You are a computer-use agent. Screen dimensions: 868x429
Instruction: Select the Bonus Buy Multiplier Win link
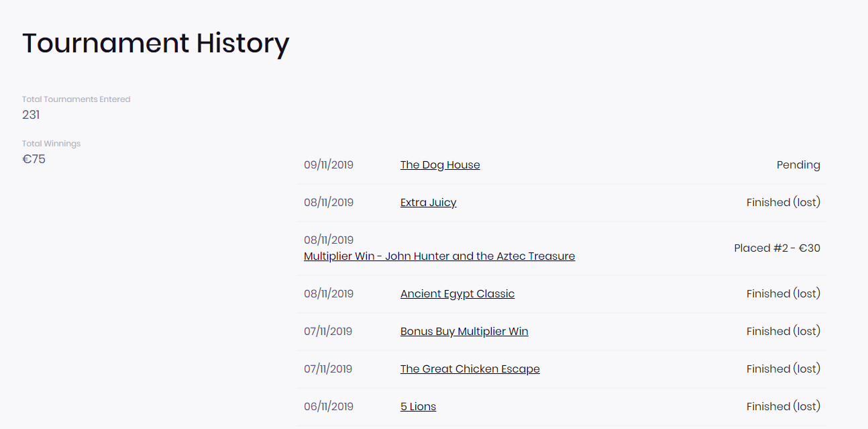464,332
